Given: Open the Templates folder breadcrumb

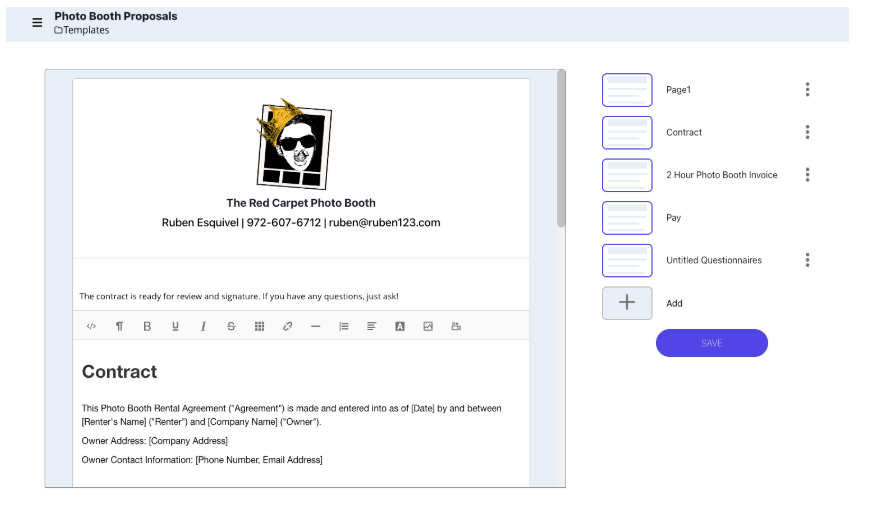Looking at the screenshot, I should point(81,30).
